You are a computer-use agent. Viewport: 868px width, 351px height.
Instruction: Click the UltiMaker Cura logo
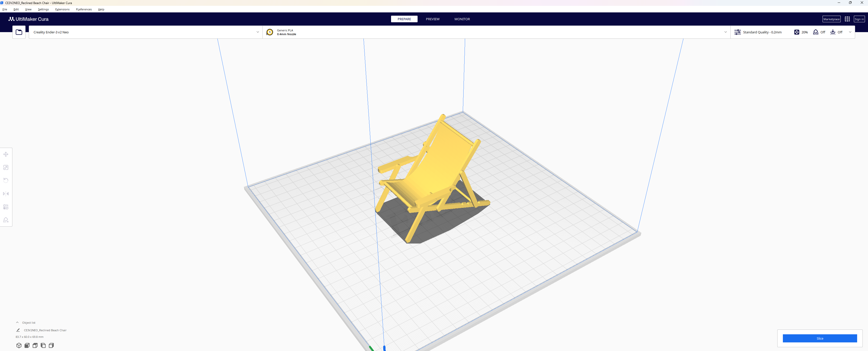(28, 19)
